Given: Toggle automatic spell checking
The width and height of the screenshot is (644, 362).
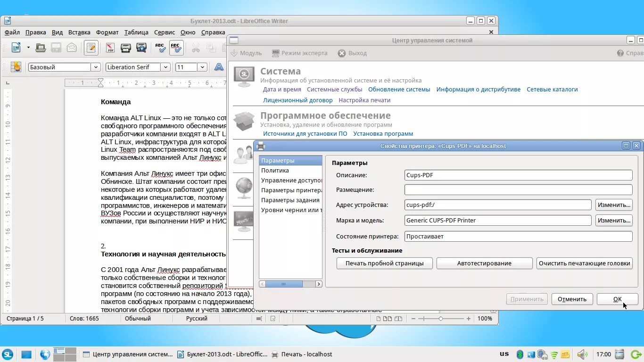Looking at the screenshot, I should (176, 48).
